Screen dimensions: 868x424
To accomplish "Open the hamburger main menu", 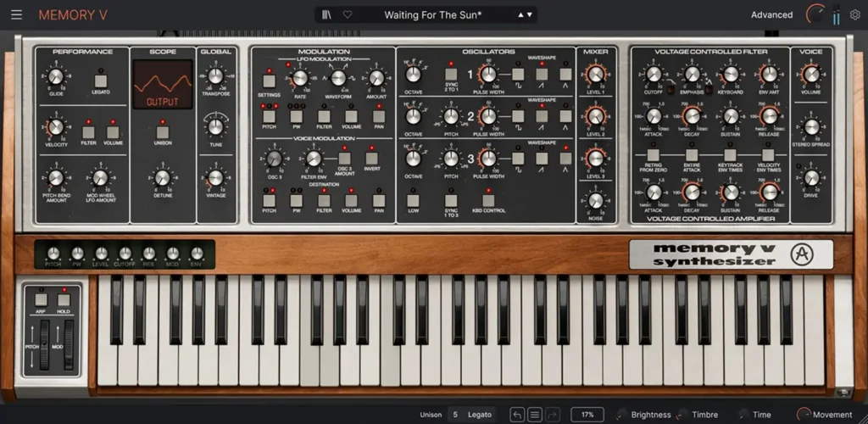I will click(17, 15).
